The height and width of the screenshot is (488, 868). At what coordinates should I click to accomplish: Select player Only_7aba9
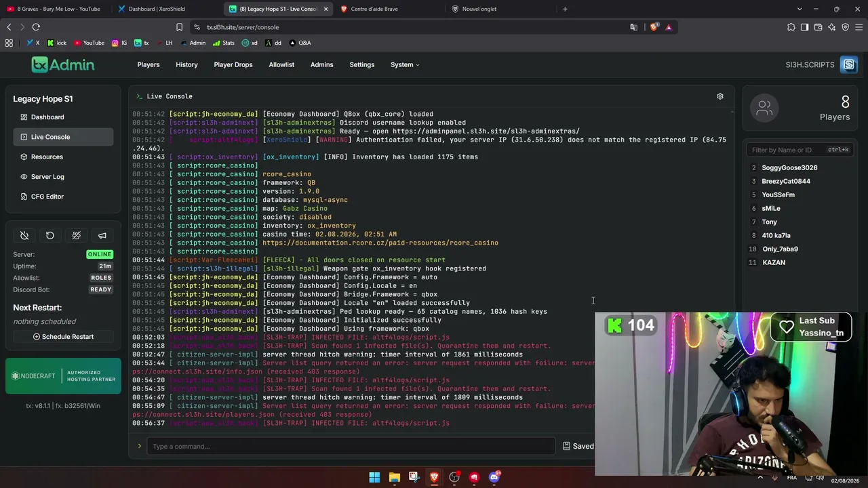[780, 249]
